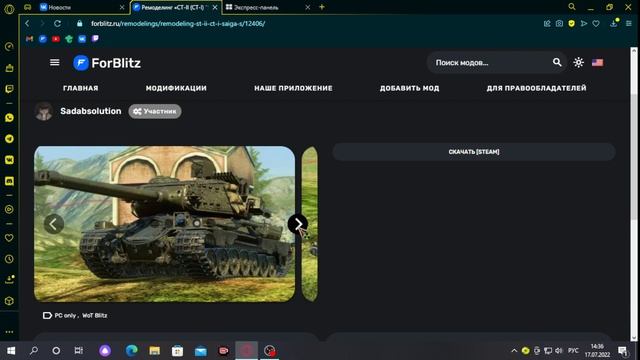Open Easy Setup toolbar icon
This screenshot has height=360, width=640.
click(x=629, y=24)
